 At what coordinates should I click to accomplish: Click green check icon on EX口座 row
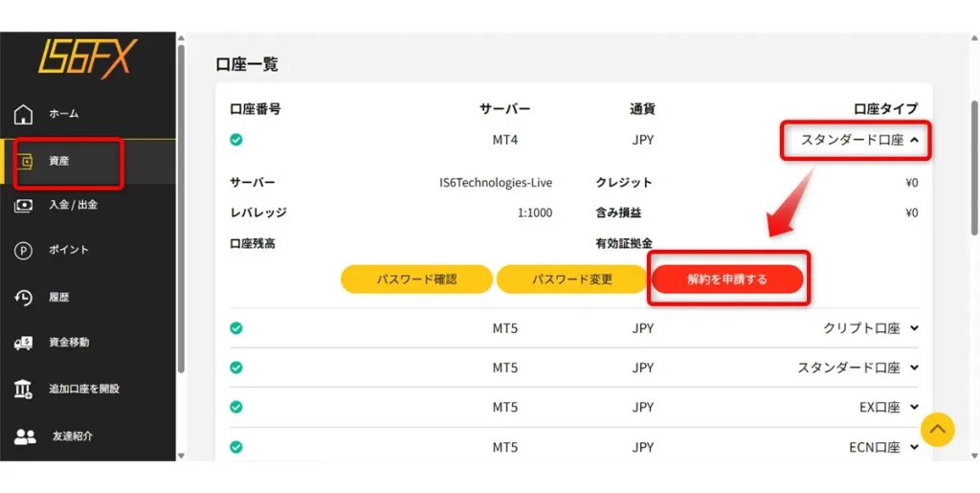point(236,408)
